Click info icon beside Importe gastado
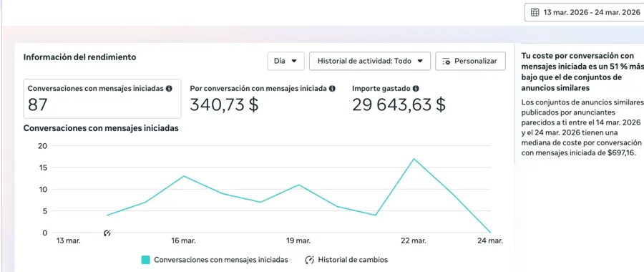644x272 pixels. click(416, 88)
